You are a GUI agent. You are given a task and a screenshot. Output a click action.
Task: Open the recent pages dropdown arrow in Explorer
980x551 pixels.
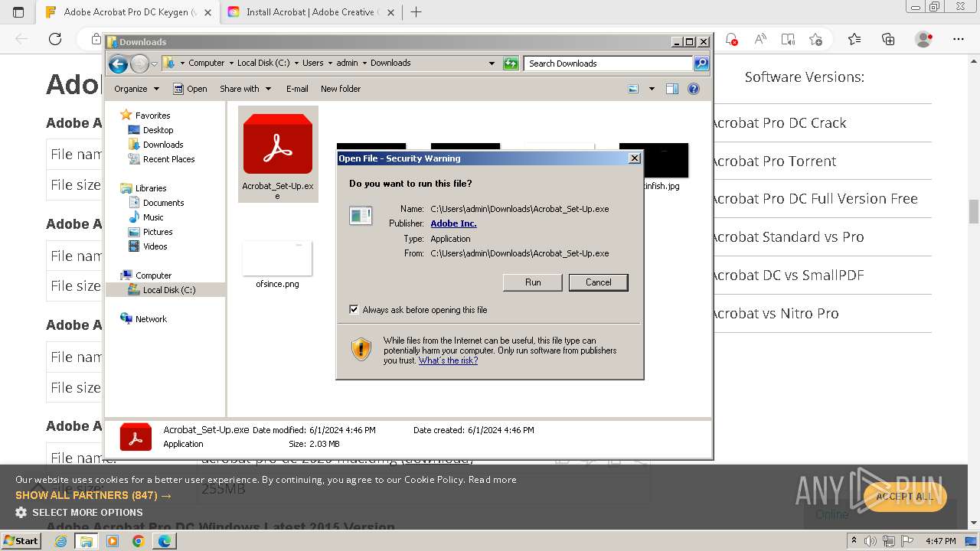(154, 64)
